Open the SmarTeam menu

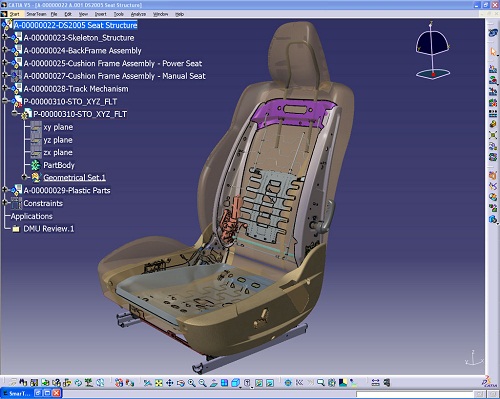pyautogui.click(x=36, y=14)
